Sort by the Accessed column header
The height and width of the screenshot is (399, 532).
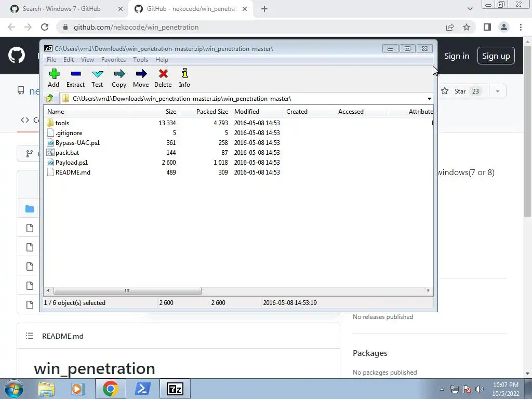361,112
